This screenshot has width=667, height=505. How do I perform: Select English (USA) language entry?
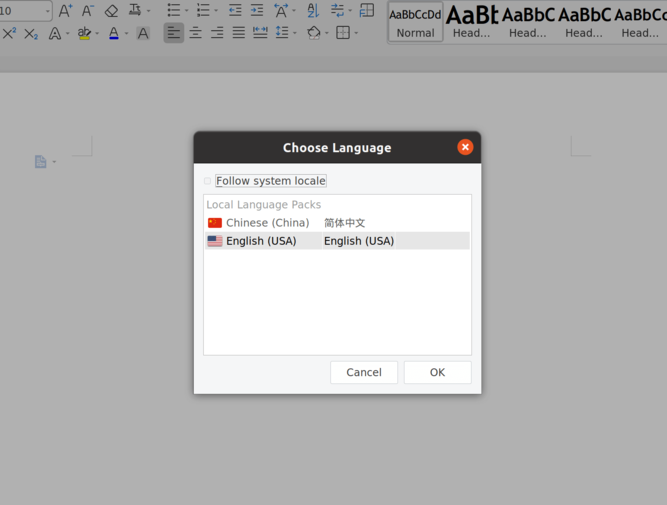point(261,241)
